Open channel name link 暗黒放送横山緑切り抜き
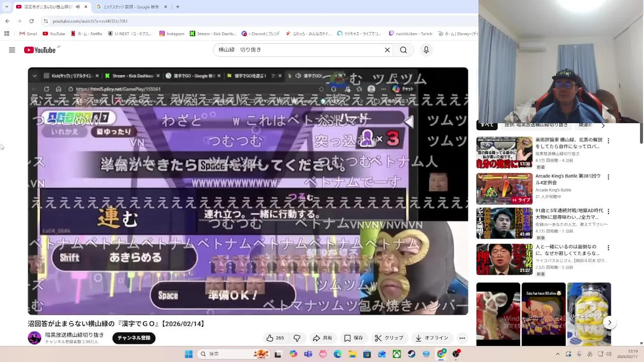 pyautogui.click(x=74, y=335)
